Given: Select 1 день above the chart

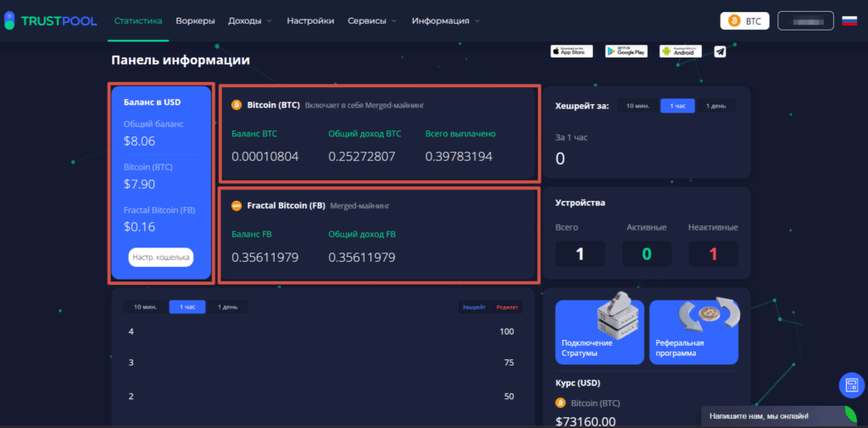Looking at the screenshot, I should (228, 307).
